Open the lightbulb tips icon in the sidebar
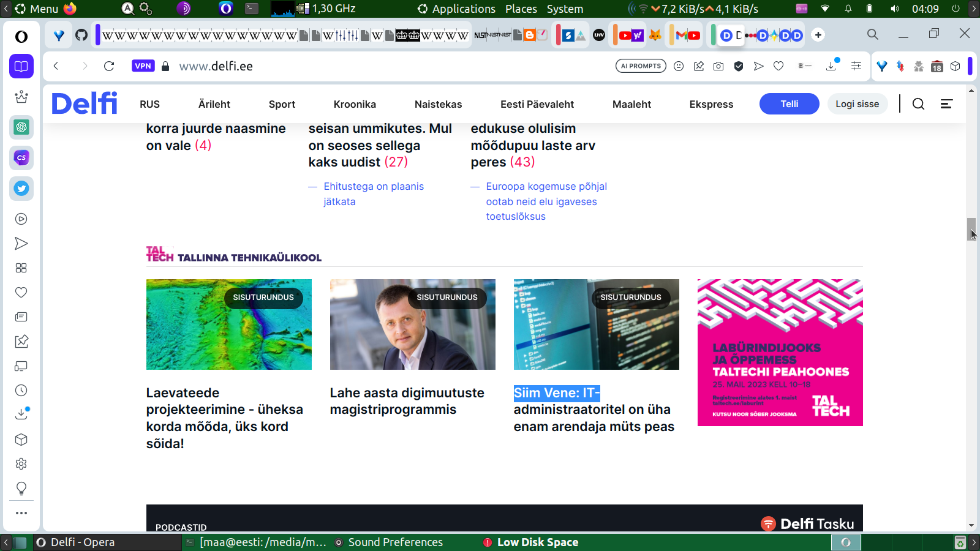 click(21, 489)
